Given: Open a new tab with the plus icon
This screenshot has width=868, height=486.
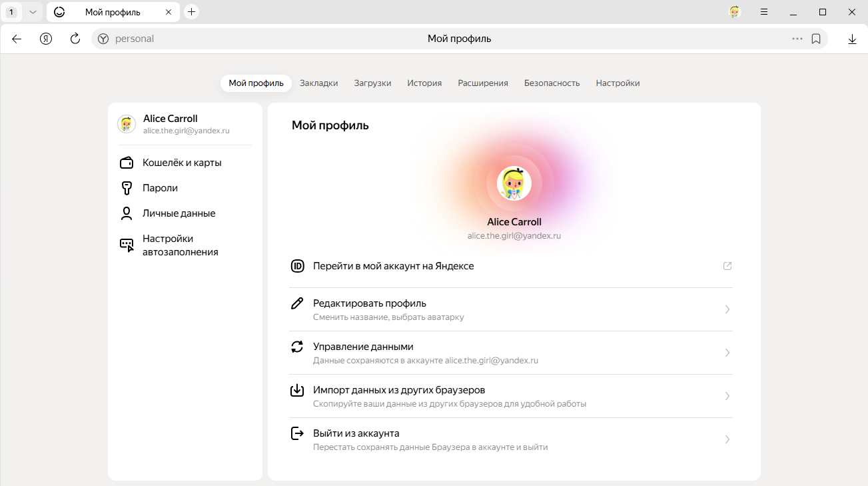Looking at the screenshot, I should pos(192,12).
